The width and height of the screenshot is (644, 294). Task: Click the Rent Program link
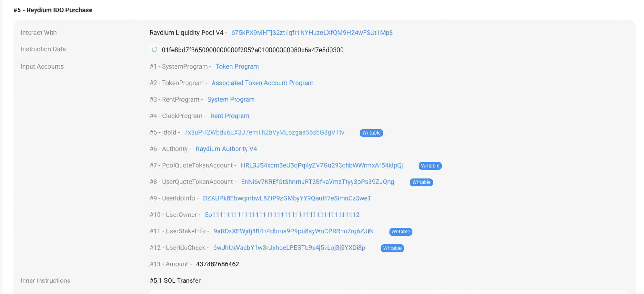[230, 116]
